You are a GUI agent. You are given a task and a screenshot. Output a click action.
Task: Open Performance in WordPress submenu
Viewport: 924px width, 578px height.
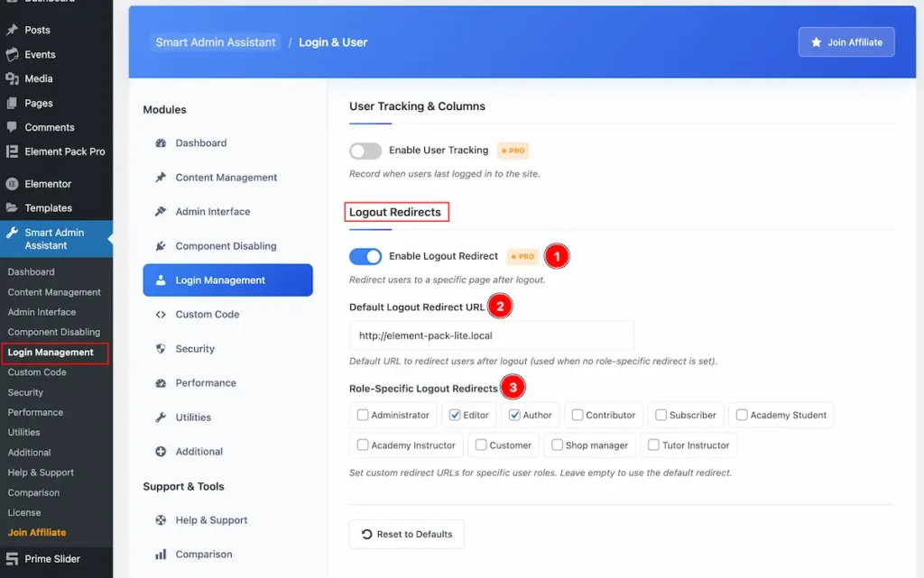[x=35, y=412]
